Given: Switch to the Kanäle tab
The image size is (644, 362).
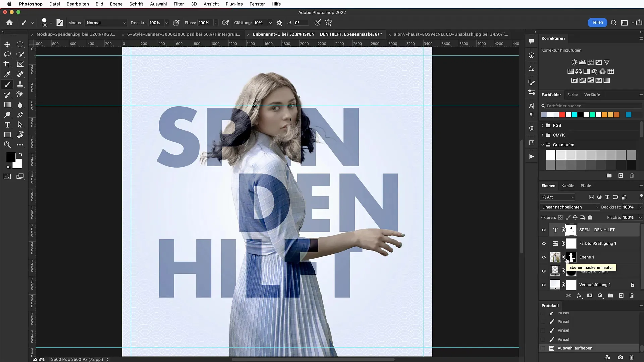Looking at the screenshot, I should click(568, 186).
